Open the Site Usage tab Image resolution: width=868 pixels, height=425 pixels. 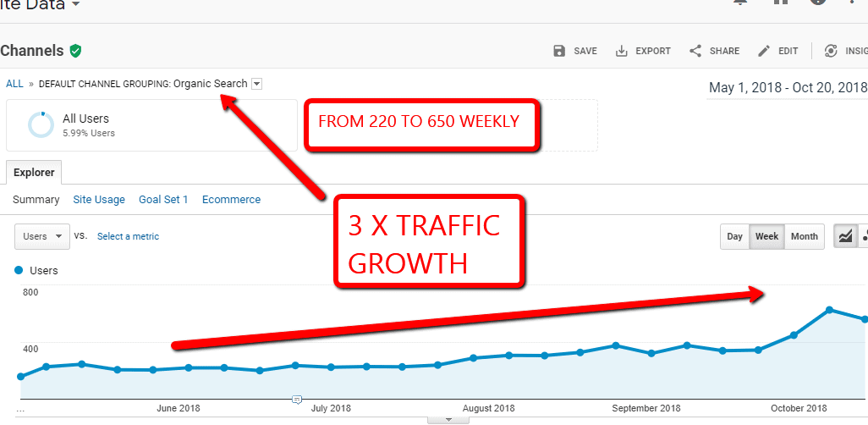99,200
